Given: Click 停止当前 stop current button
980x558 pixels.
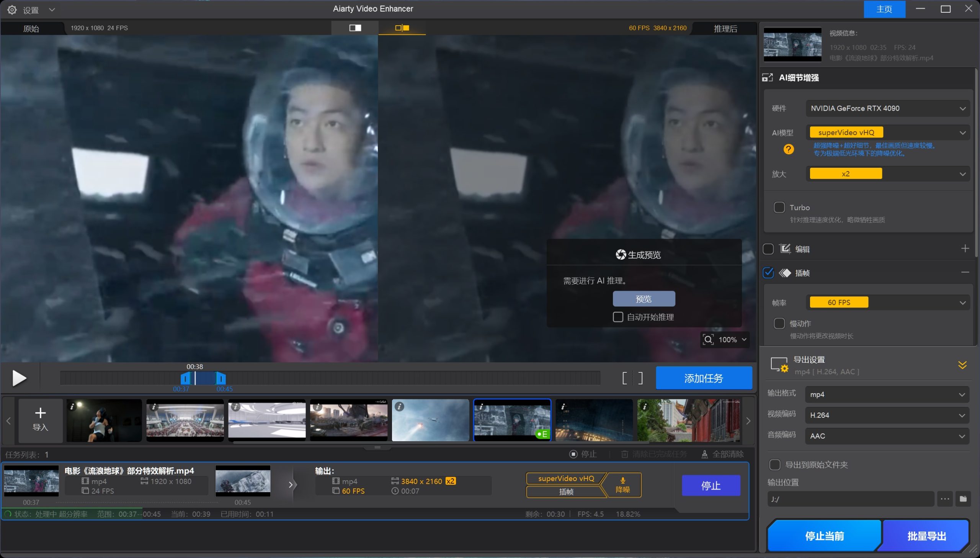Looking at the screenshot, I should coord(824,536).
